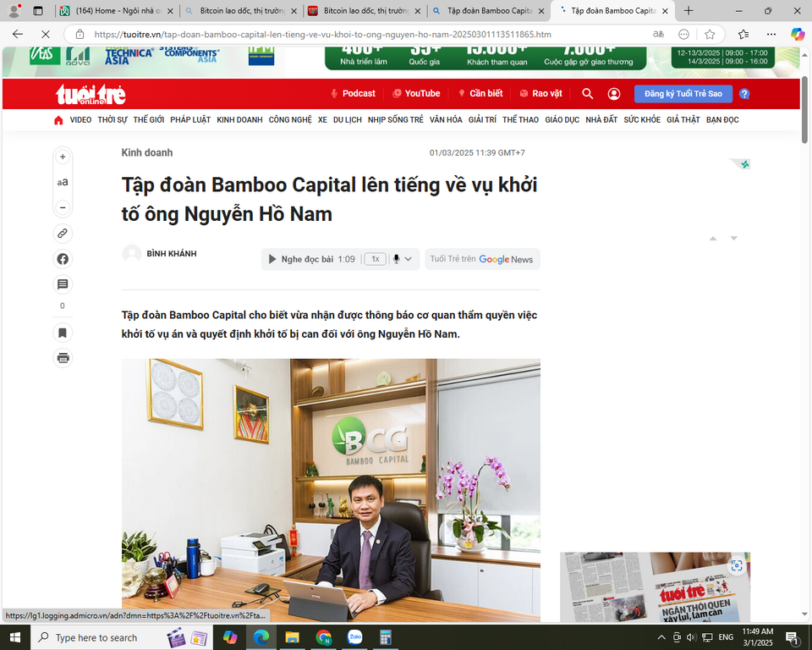The height and width of the screenshot is (650, 812).
Task: Open the browser profile avatar icon
Action: [14, 11]
